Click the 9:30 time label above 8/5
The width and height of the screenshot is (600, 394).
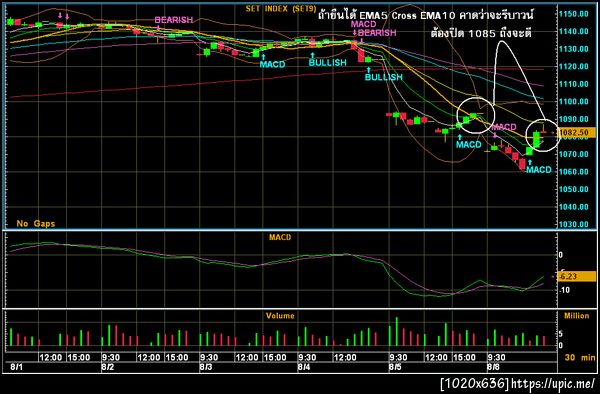(x=398, y=358)
